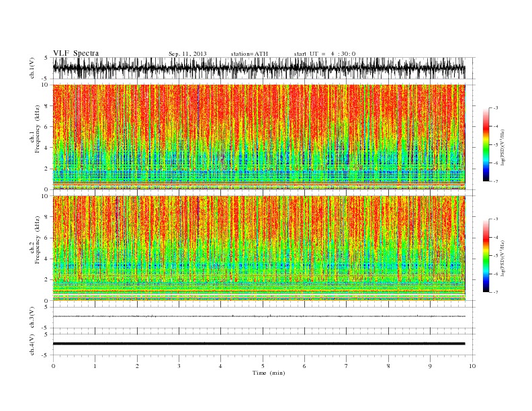The image size is (532, 411).
Task: Click the thin ch.3 voltage trace
Action: (259, 316)
